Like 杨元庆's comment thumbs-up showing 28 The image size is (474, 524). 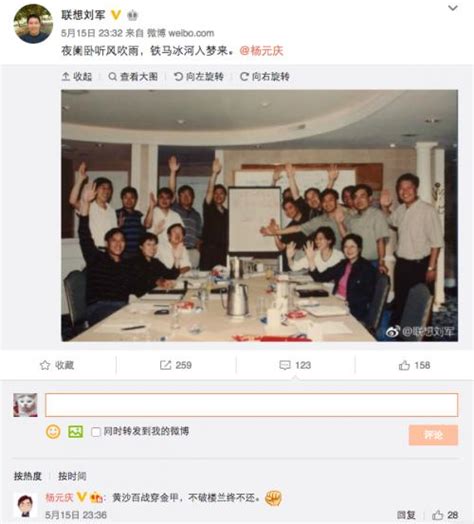coord(445,515)
